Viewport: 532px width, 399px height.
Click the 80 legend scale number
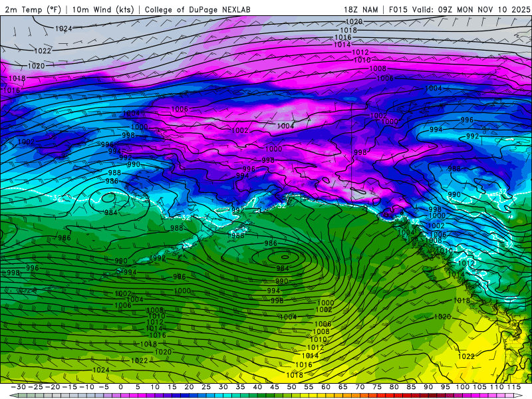pyautogui.click(x=394, y=387)
